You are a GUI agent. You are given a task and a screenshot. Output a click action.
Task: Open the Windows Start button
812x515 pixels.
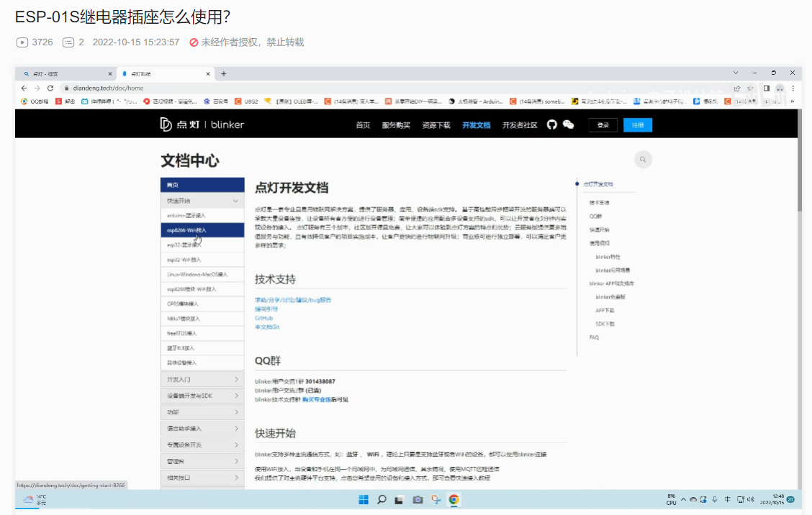pyautogui.click(x=364, y=499)
